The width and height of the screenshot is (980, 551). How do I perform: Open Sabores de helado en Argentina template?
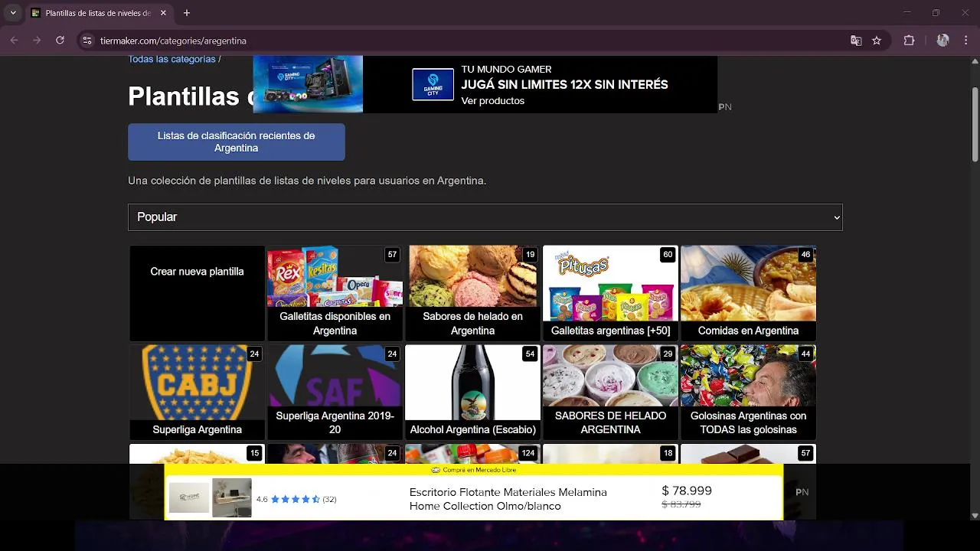tap(472, 293)
